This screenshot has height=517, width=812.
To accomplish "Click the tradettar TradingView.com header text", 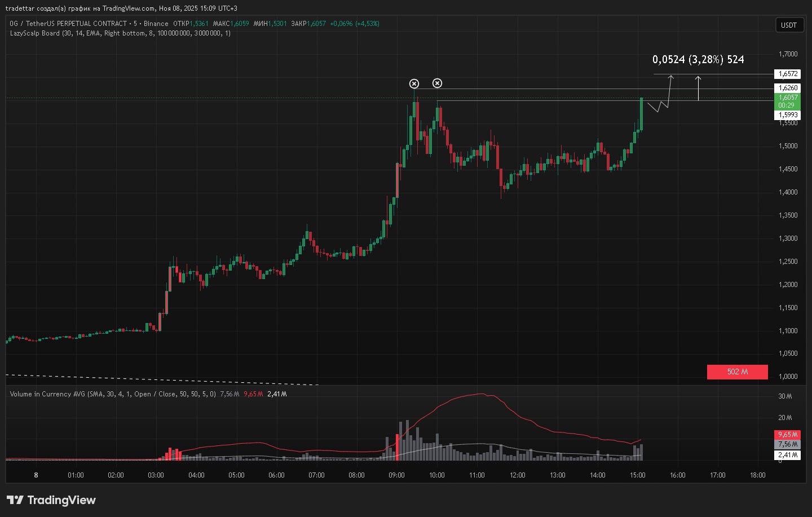I will click(121, 8).
